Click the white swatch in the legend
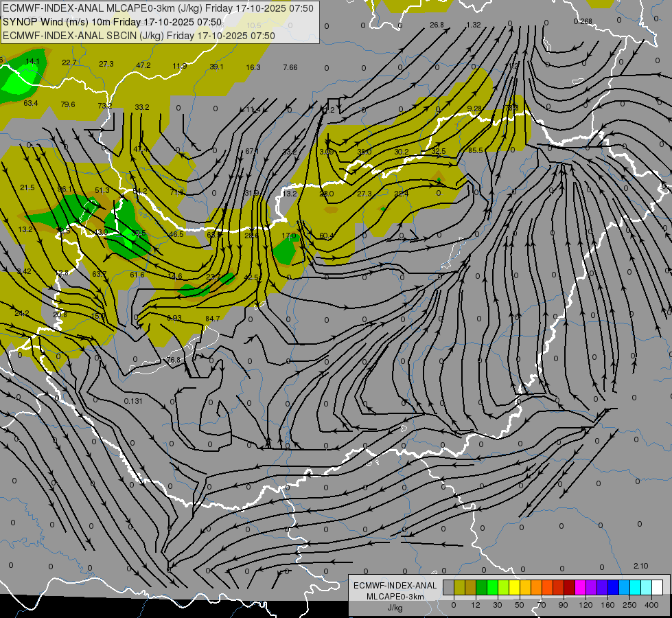This screenshot has height=618, width=672. (657, 588)
